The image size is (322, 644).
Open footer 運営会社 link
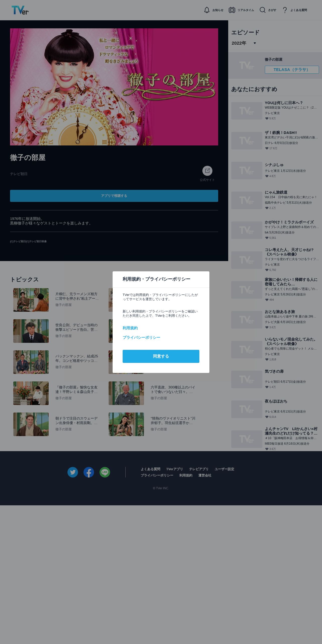205,475
